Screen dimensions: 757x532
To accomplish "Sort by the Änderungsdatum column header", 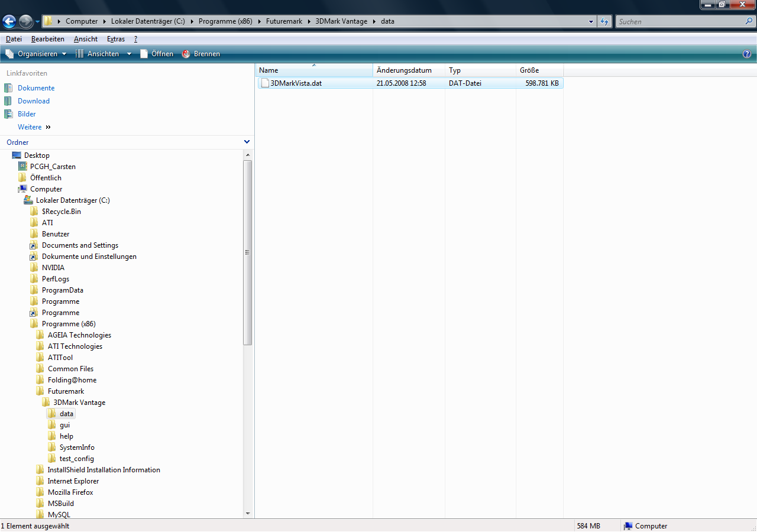I will pos(409,70).
